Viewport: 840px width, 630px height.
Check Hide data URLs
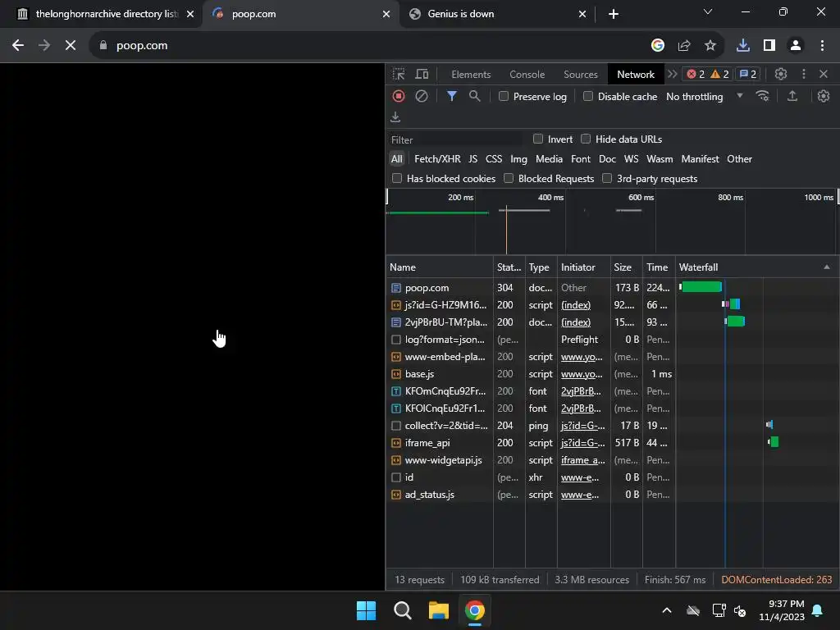point(586,139)
